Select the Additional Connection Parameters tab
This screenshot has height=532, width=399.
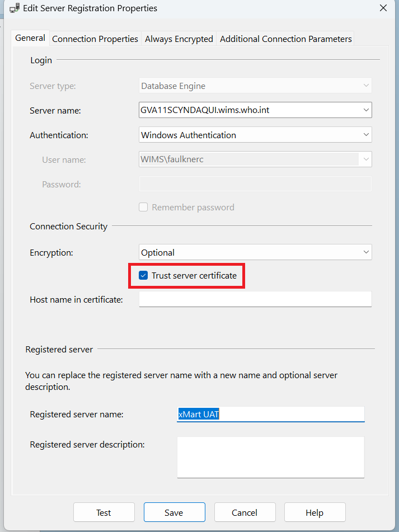pos(285,39)
